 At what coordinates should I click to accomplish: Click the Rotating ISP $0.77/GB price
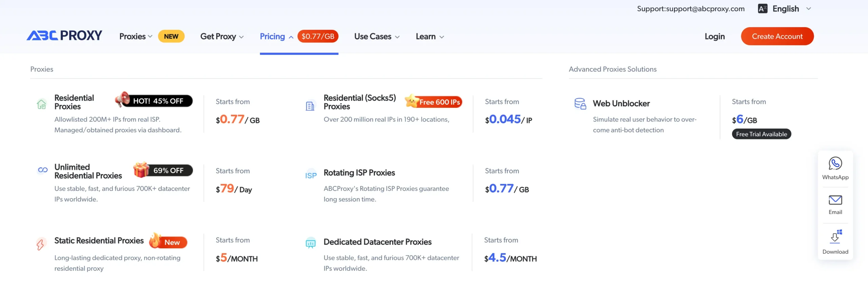[507, 189]
